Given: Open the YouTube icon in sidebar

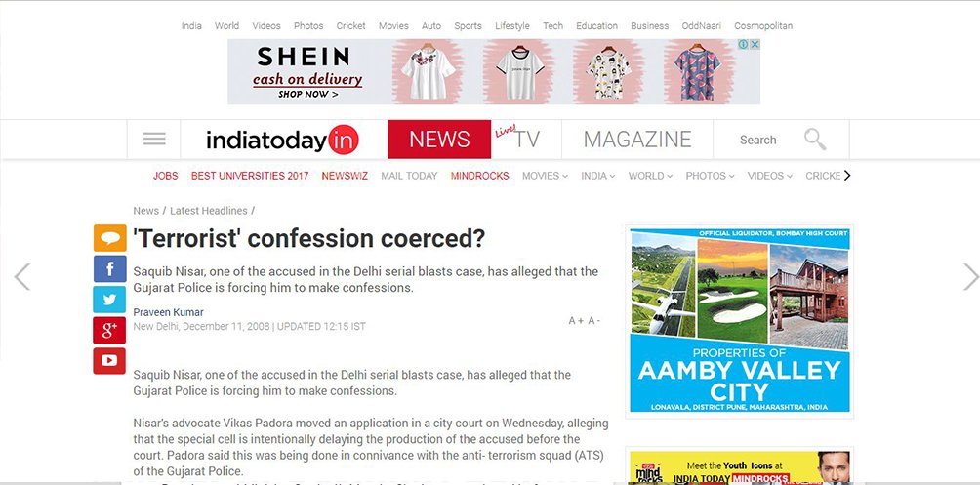Looking at the screenshot, I should (x=109, y=361).
